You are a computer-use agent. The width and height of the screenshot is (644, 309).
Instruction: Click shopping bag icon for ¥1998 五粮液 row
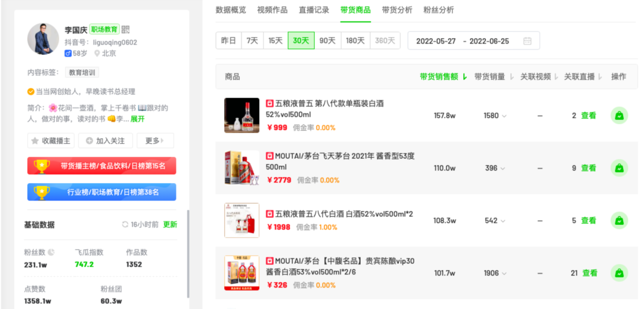(619, 221)
